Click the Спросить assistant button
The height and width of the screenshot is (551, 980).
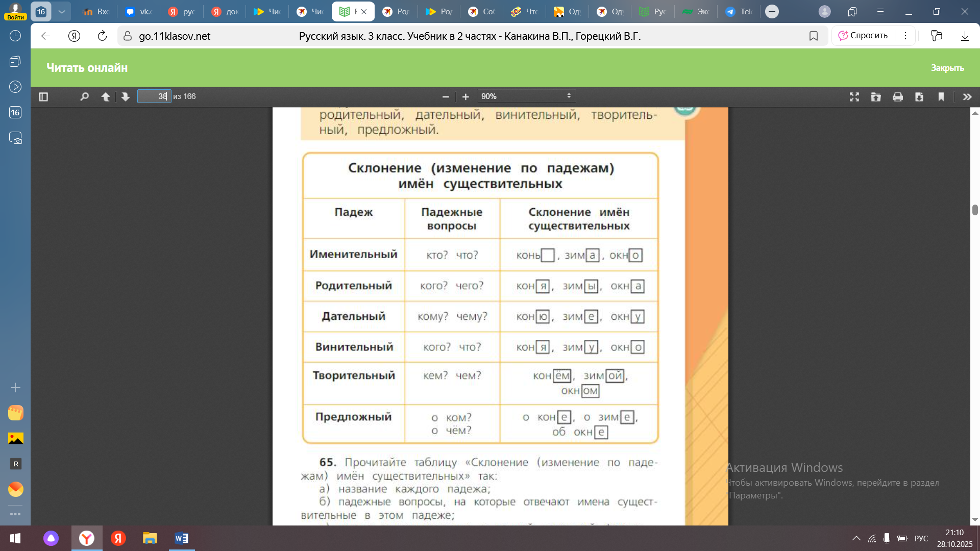click(863, 35)
